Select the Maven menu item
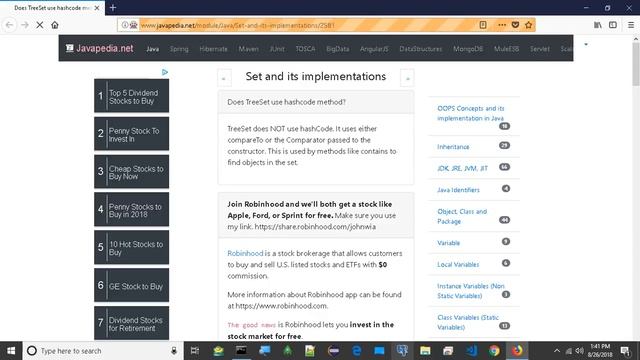Viewport: 640px width, 360px height. coord(249,49)
